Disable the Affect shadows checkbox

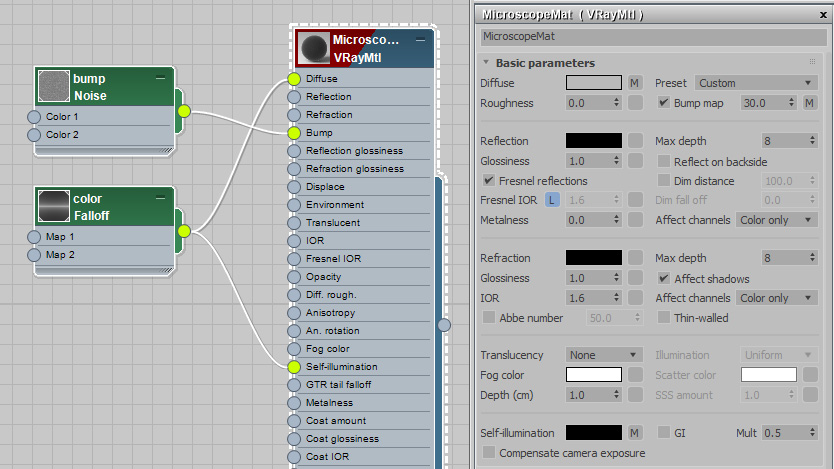point(664,278)
